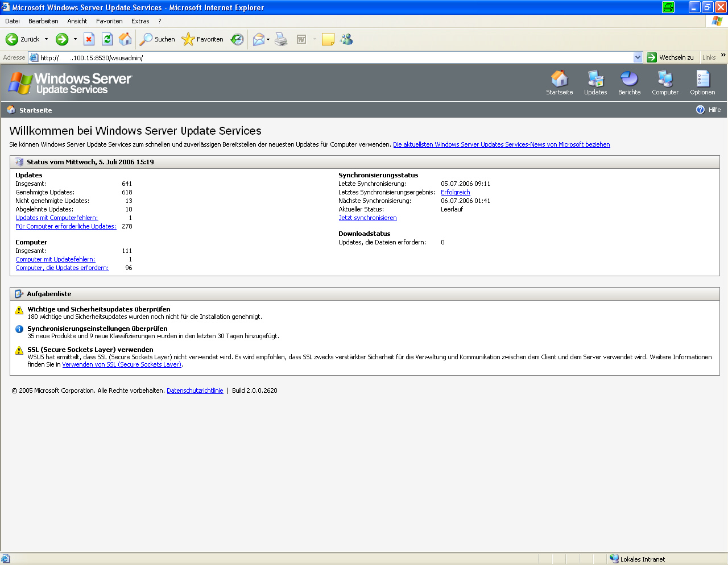Open Verwenden von SSL link
Image resolution: width=728 pixels, height=565 pixels.
(x=122, y=364)
